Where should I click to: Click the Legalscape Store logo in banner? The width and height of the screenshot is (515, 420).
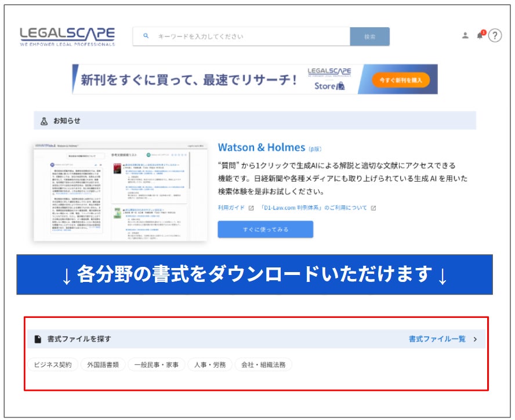point(329,79)
